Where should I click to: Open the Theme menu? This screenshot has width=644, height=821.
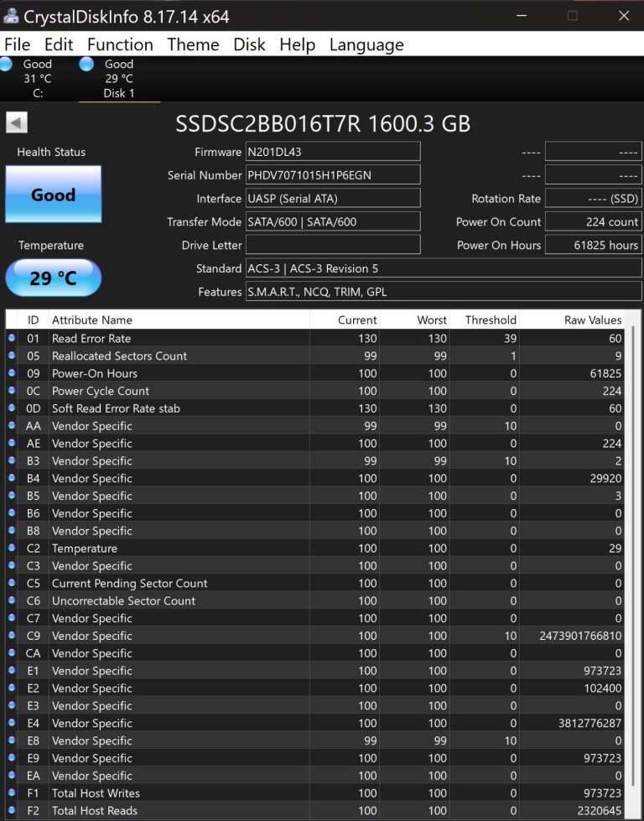(x=193, y=44)
